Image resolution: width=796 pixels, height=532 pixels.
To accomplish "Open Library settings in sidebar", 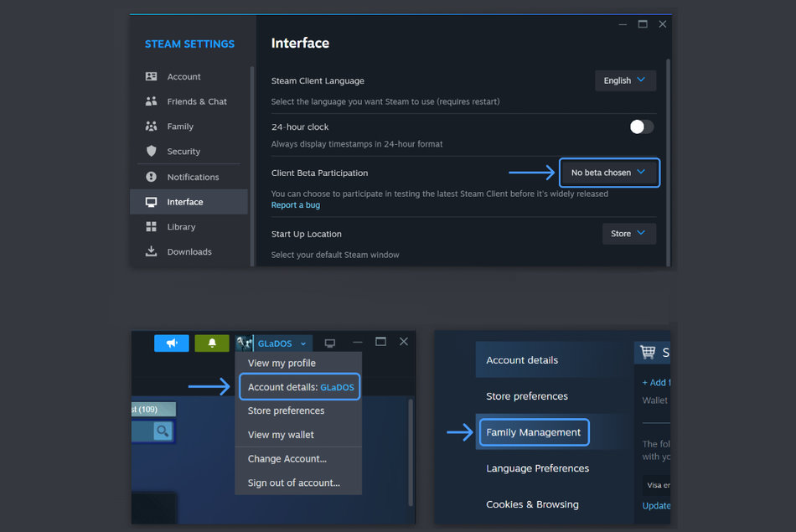I will point(189,227).
